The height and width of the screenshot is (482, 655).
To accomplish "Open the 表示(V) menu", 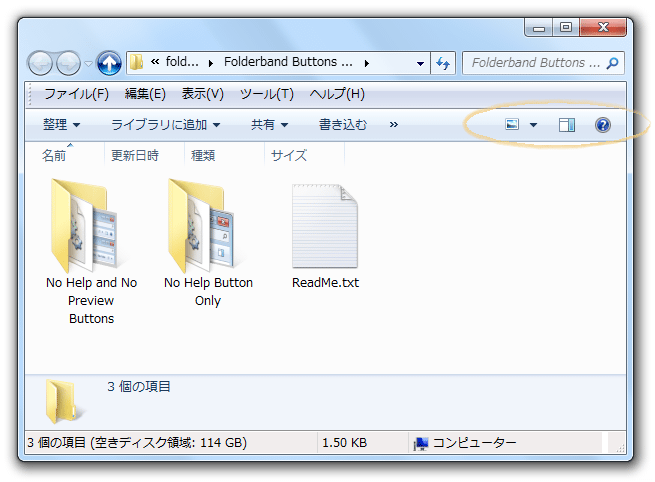I will pos(203,94).
